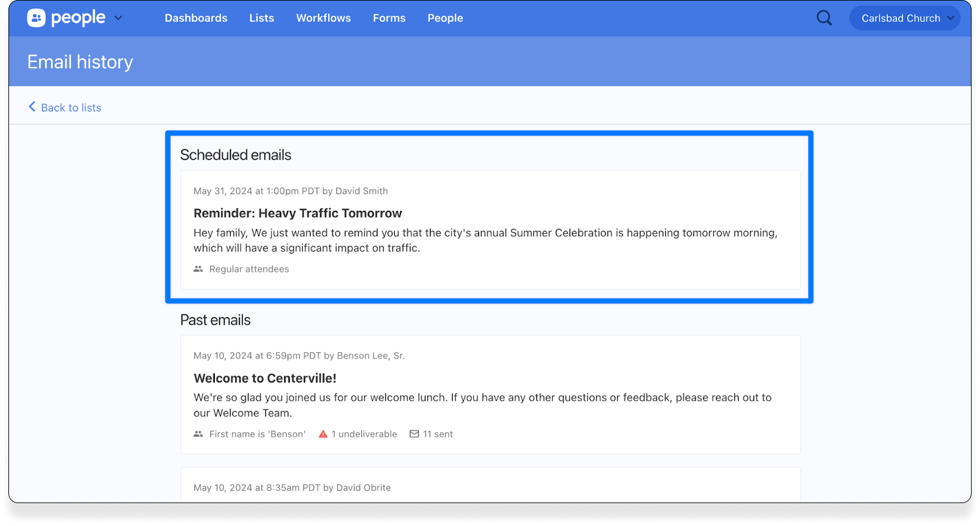Go to the Lists tab

(x=261, y=18)
